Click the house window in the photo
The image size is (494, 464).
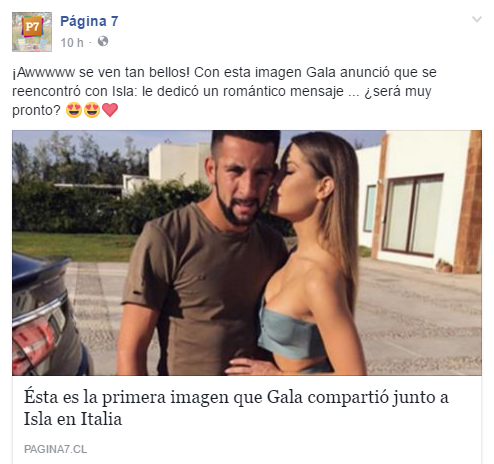click(412, 216)
